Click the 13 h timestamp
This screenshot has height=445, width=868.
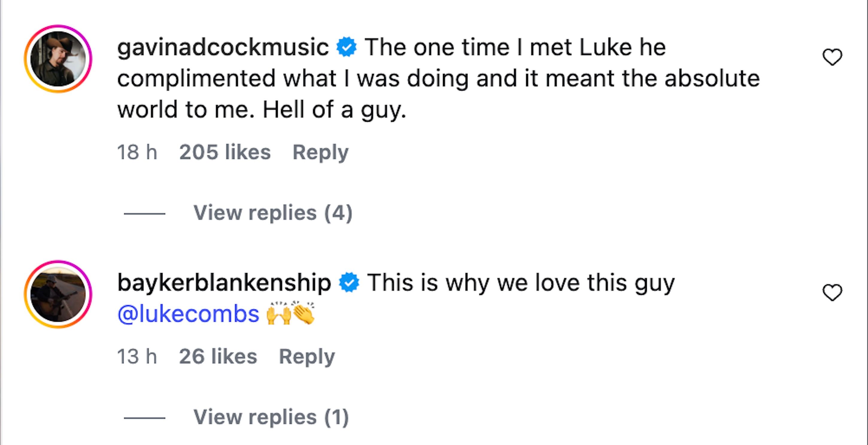(138, 356)
